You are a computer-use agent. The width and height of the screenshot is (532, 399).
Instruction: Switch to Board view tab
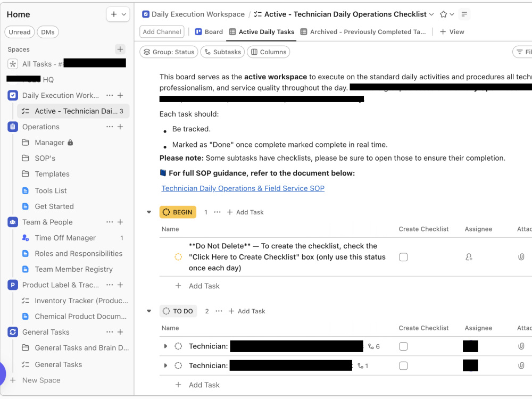coord(209,31)
